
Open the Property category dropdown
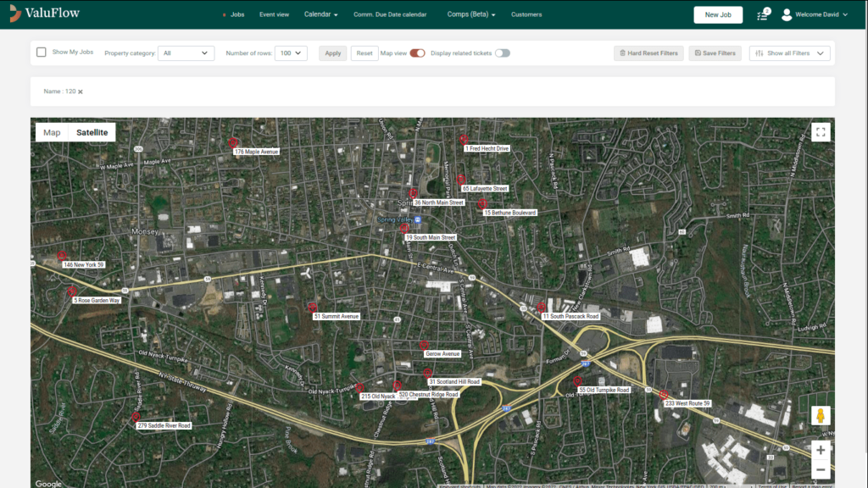(186, 53)
